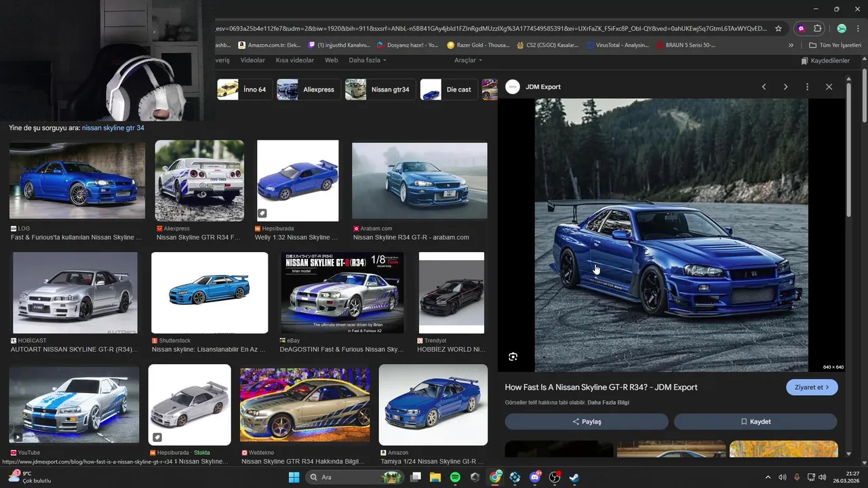Select the Aliexpress filter chip
868x488 pixels.
tap(309, 89)
